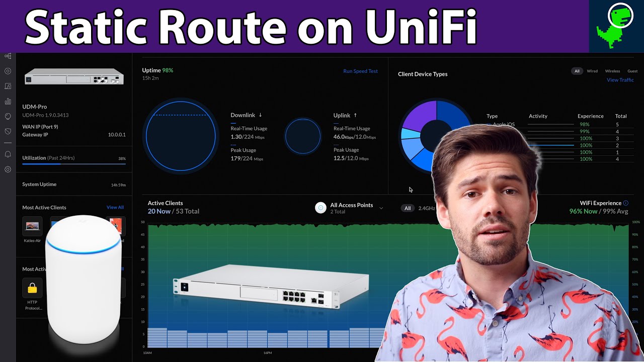Click the access point icon beside All Access Points
Viewport: 644px width, 362px height.
[320, 208]
